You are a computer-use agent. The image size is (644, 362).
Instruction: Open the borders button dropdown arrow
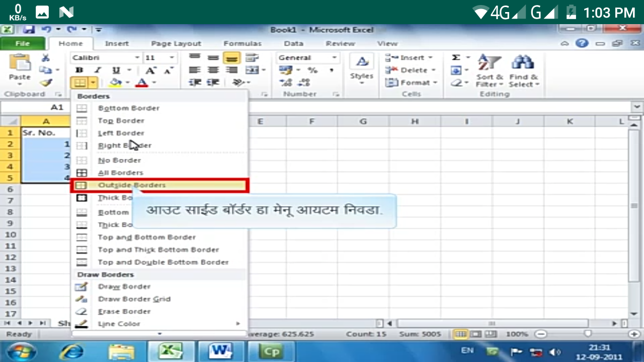[93, 82]
